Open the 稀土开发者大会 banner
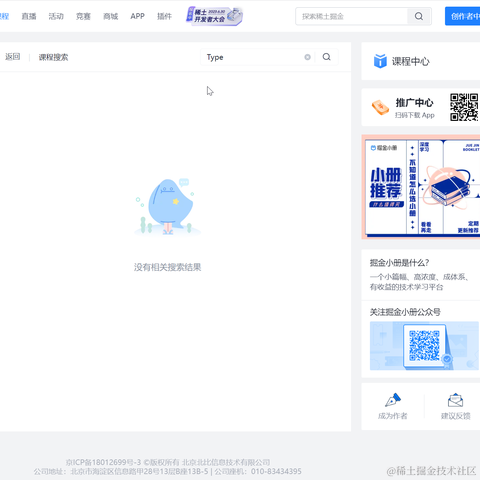This screenshot has width=480, height=480. click(214, 16)
